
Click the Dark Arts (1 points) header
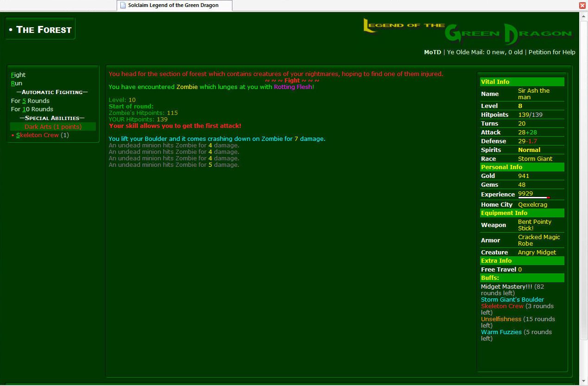click(53, 127)
